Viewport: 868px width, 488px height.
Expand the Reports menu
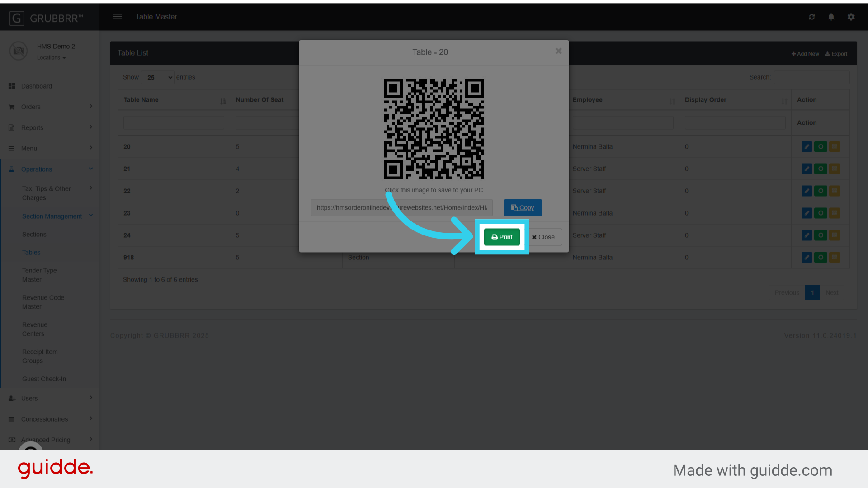50,128
